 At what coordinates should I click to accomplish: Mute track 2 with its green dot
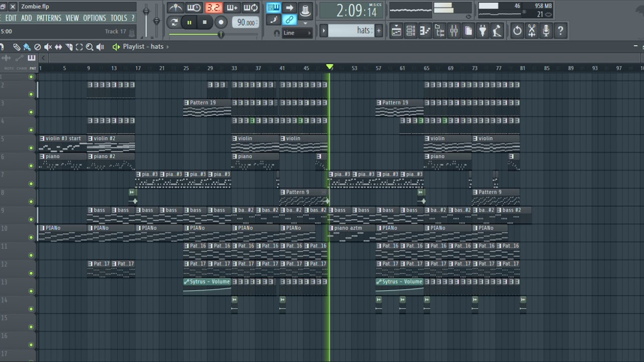tap(31, 94)
